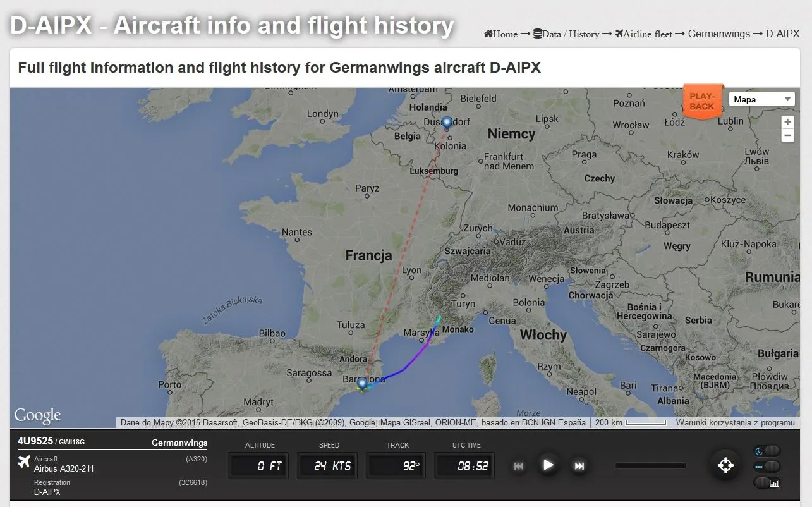
Task: Select Germanwings in the breadcrumb navigation
Action: pyautogui.click(x=718, y=34)
